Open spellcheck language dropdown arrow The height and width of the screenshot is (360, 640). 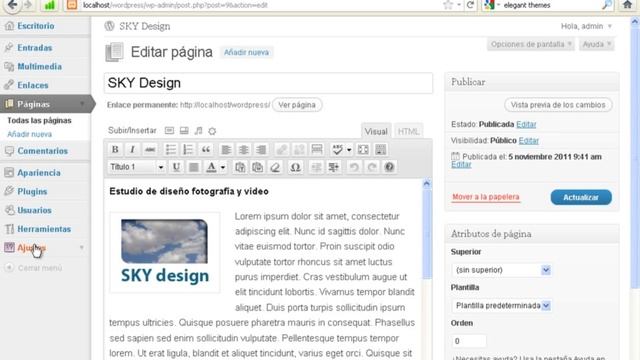(349, 150)
